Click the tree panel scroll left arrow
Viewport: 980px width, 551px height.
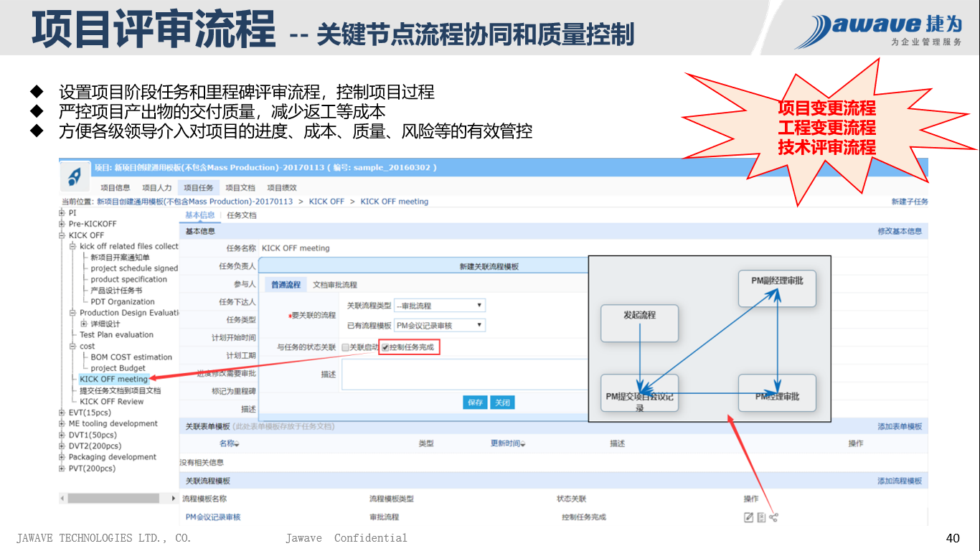(62, 498)
